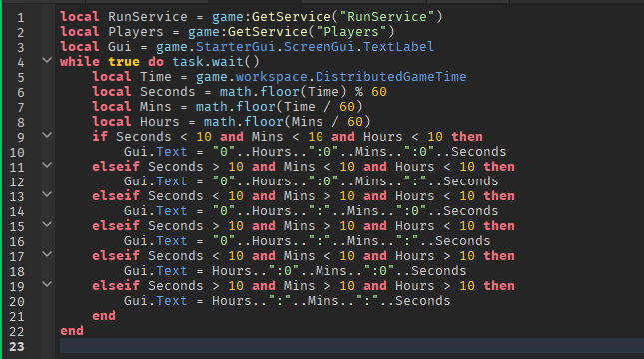
Task: Fold the elseif block at line 11
Action: click(x=47, y=165)
